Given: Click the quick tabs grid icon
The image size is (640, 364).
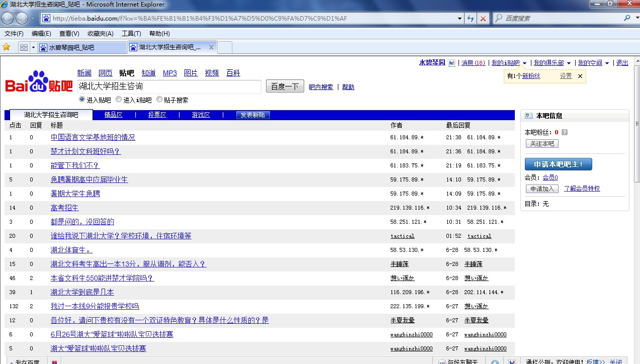Looking at the screenshot, I should [x=24, y=47].
